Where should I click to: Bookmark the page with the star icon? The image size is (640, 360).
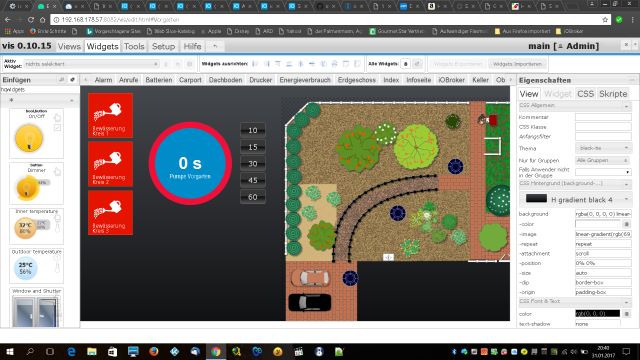(x=605, y=20)
